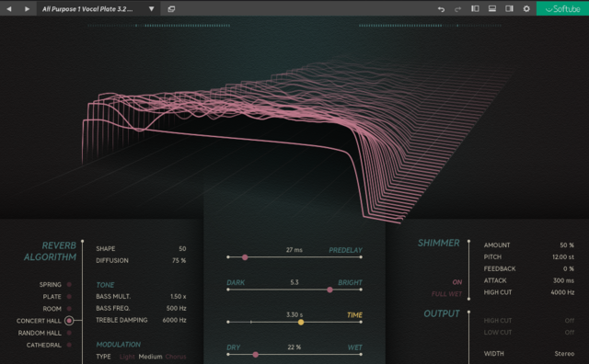Click the Width value Stereo

(564, 354)
